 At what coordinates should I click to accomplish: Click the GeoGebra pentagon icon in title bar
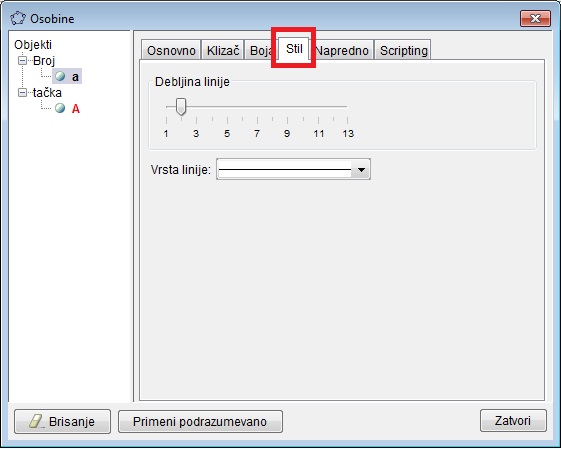(x=18, y=18)
